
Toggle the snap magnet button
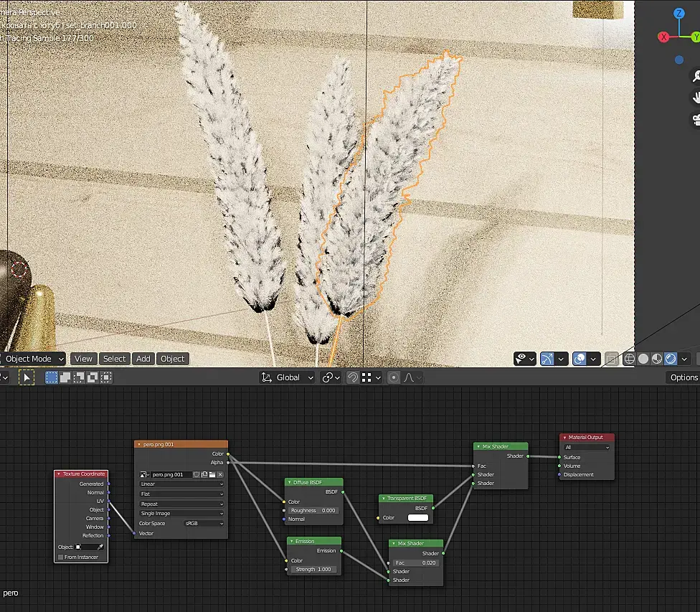point(353,378)
